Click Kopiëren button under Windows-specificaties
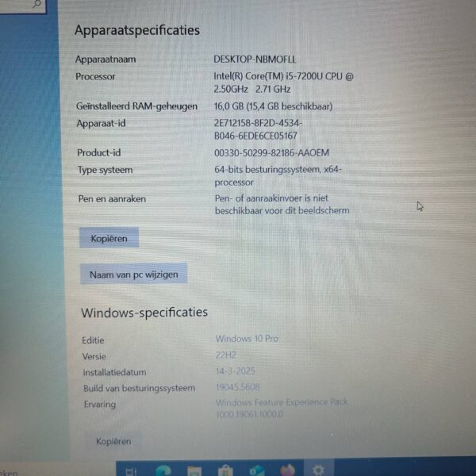Viewport: 476px width, 476px height. 113,441
